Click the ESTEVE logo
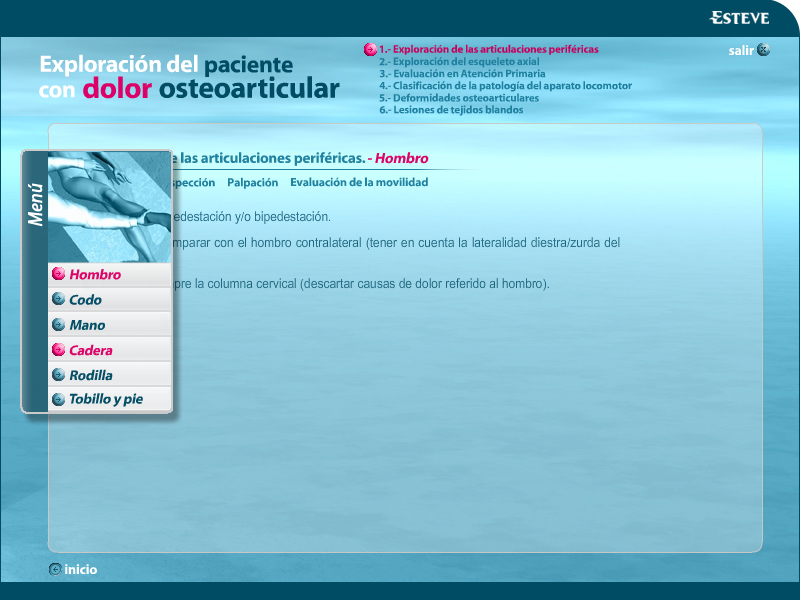800x600 pixels. coord(739,18)
